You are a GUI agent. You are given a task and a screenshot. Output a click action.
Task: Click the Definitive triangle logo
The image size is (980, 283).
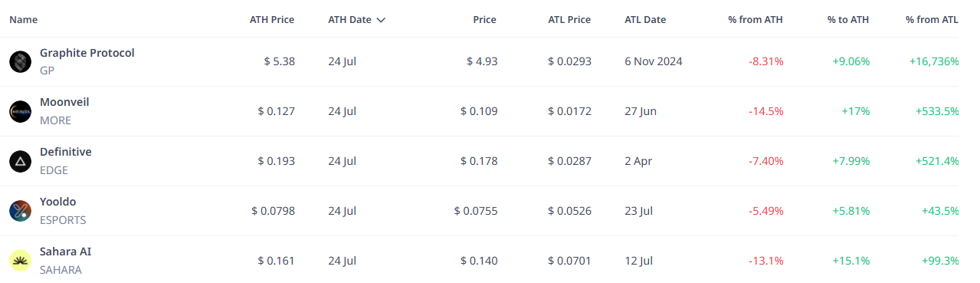pyautogui.click(x=20, y=161)
